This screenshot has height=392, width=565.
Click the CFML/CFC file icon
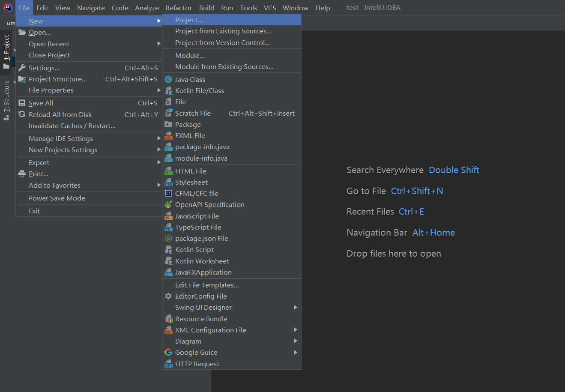point(168,194)
